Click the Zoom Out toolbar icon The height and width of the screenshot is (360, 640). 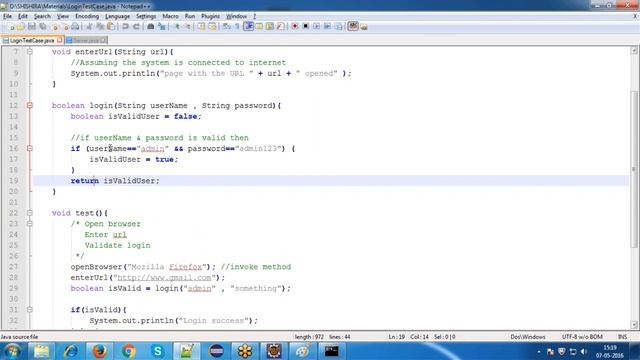(188, 27)
